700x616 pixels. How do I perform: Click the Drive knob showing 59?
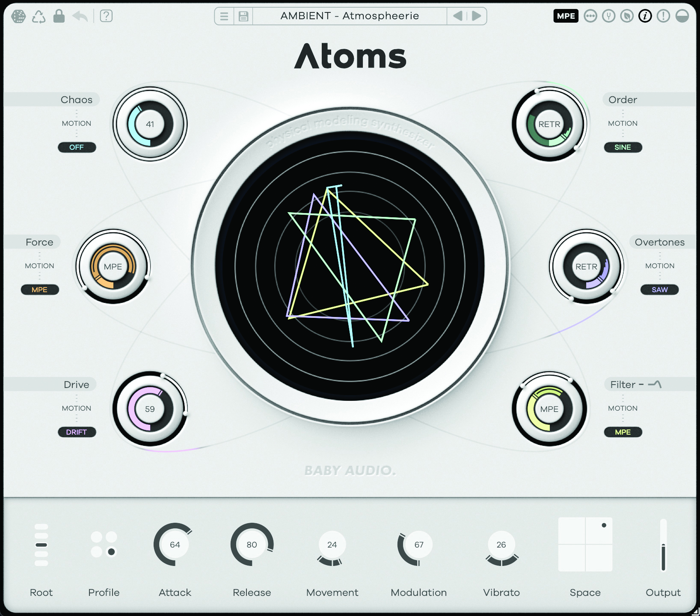tap(150, 409)
